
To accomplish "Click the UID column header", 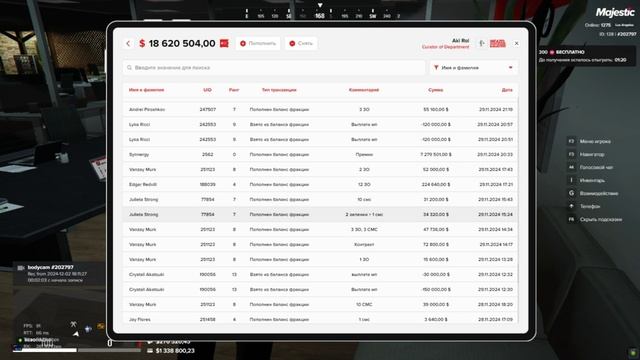I will point(207,90).
